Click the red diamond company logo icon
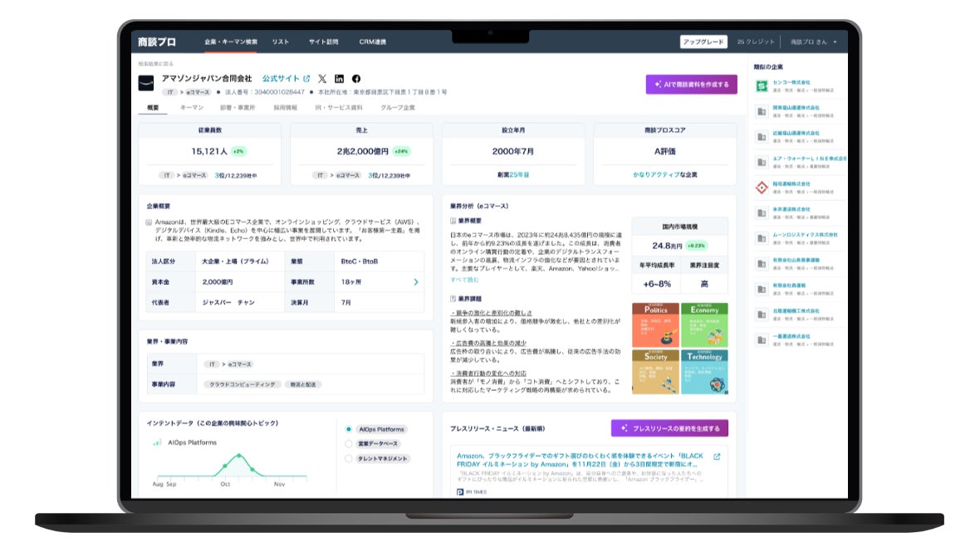The width and height of the screenshot is (980, 547). [762, 188]
